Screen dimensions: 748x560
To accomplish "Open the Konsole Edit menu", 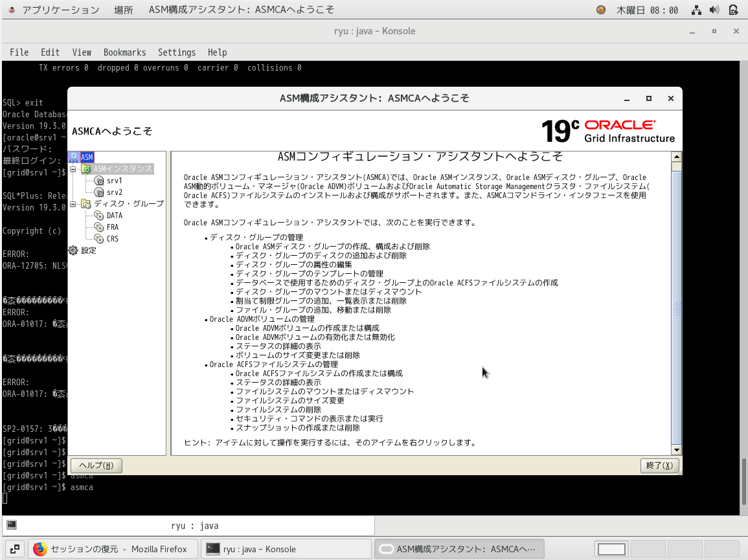I will 50,52.
